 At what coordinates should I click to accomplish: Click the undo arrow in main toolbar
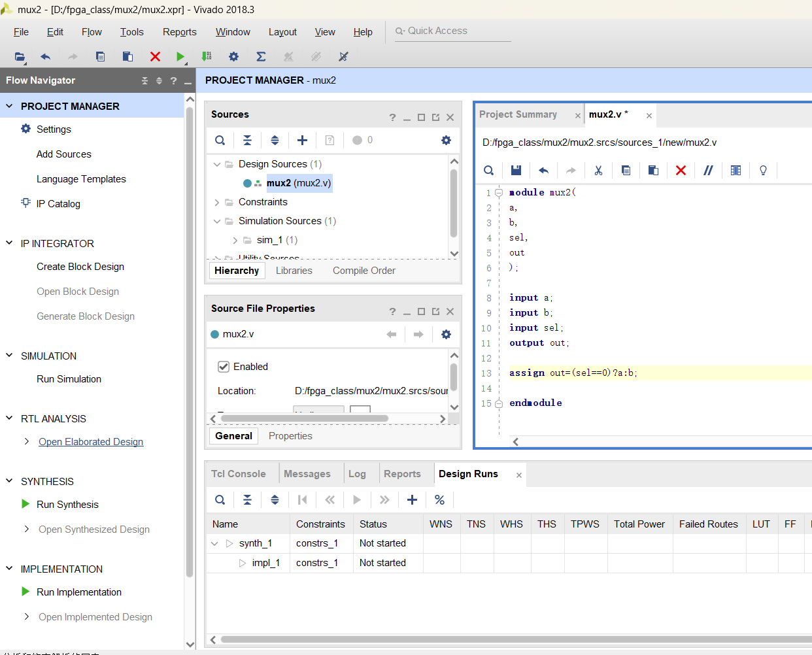[45, 57]
